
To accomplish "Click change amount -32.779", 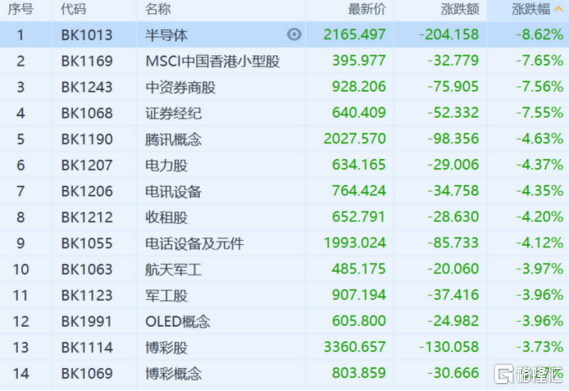I will (453, 61).
